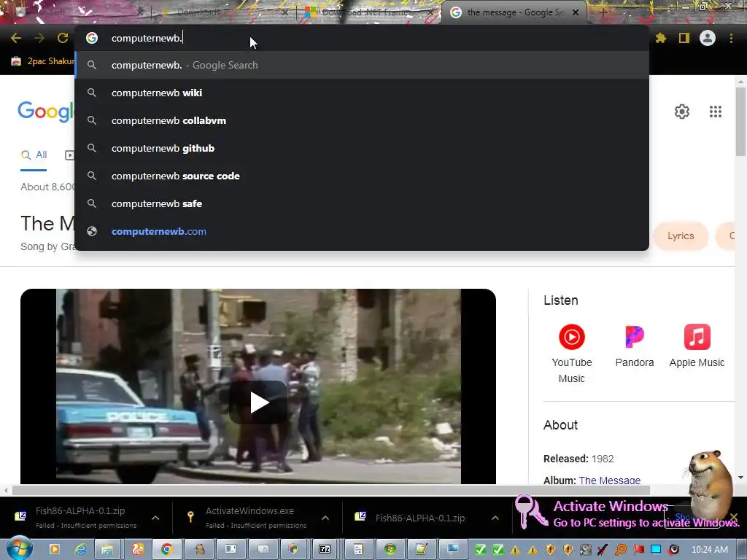Screen dimensions: 747x560
Task: Open media player icon in taskbar
Action: tap(54, 549)
